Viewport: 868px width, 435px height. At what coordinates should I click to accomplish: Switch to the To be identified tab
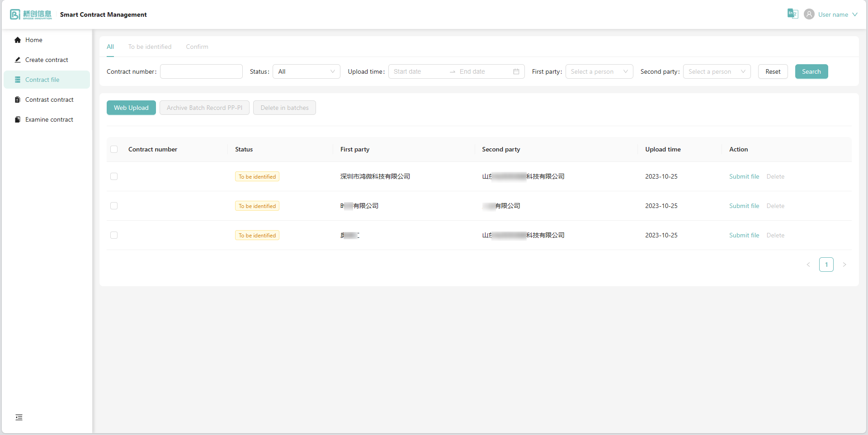pyautogui.click(x=150, y=47)
